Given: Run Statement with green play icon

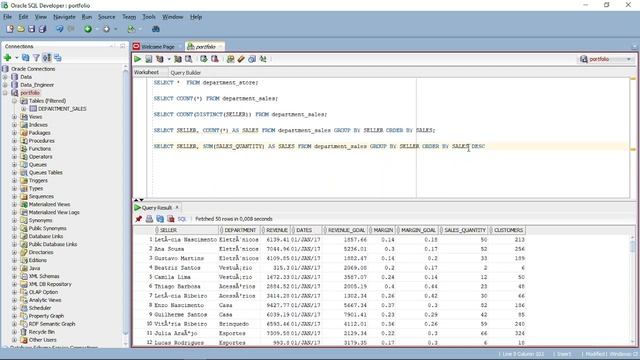Looking at the screenshot, I should 138,59.
